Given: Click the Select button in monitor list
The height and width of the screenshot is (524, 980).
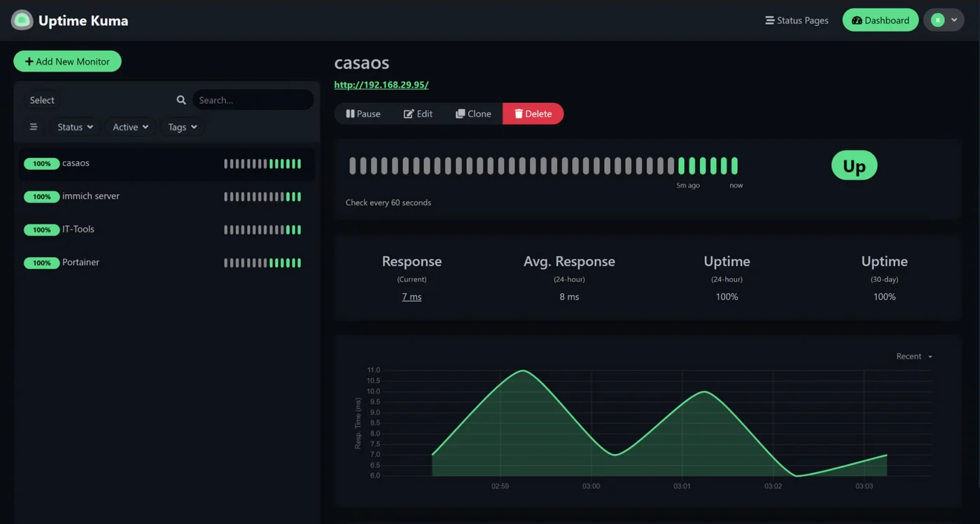Looking at the screenshot, I should (x=42, y=100).
